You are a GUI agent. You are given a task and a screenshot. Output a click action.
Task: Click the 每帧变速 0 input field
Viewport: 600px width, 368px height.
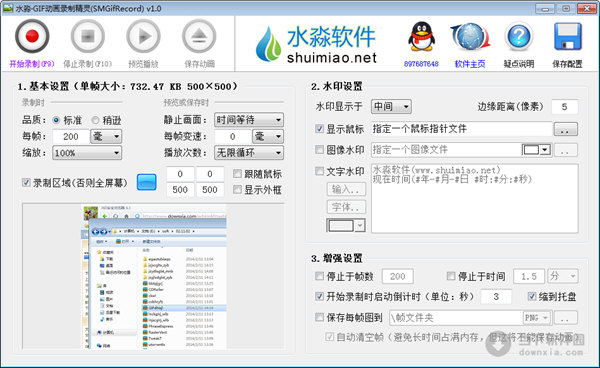[x=233, y=136]
